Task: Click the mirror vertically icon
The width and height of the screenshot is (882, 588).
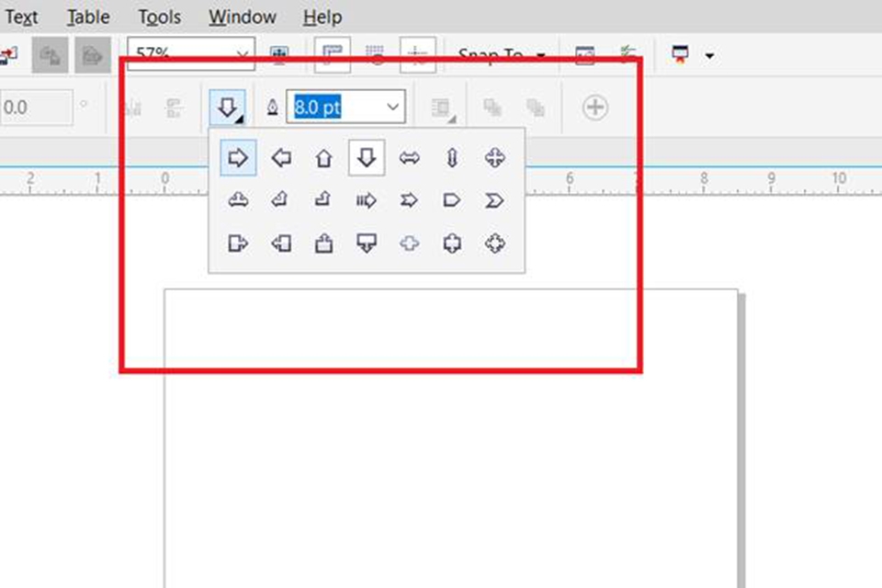Action: [175, 107]
